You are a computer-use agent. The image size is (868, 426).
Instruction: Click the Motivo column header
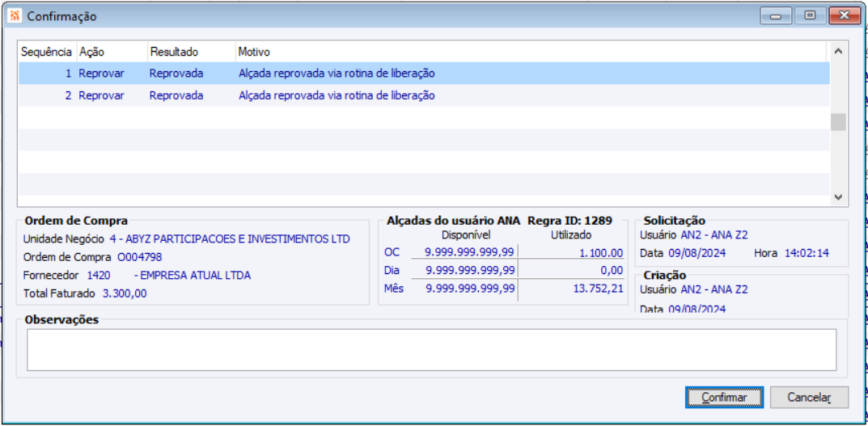coord(532,52)
